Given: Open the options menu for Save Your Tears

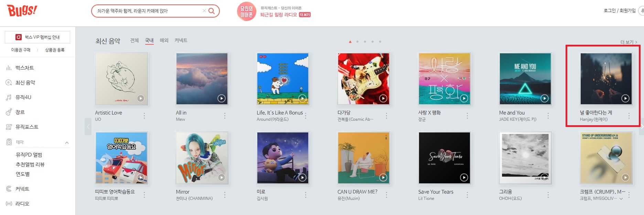Looking at the screenshot, I should 467,195.
